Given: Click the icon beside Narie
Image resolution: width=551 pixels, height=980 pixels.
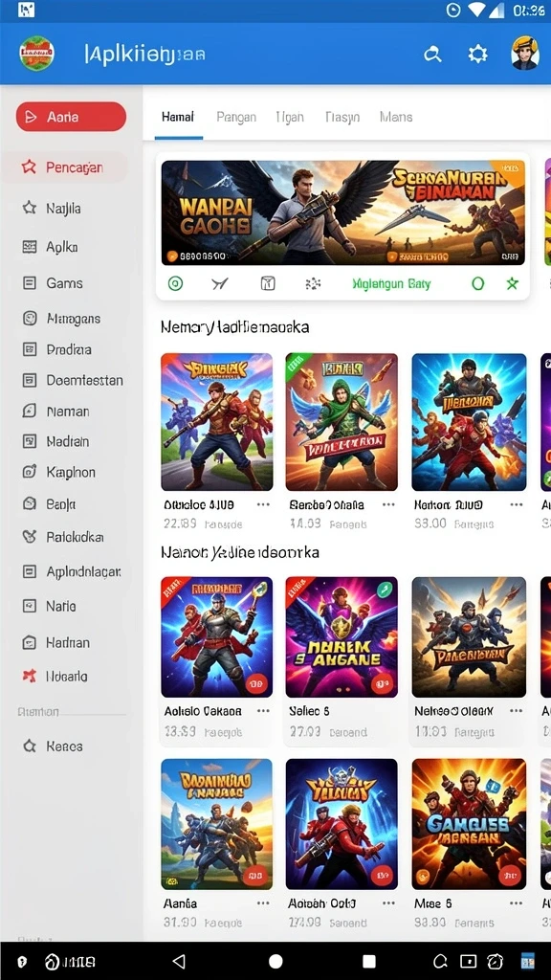Looking at the screenshot, I should 30,606.
